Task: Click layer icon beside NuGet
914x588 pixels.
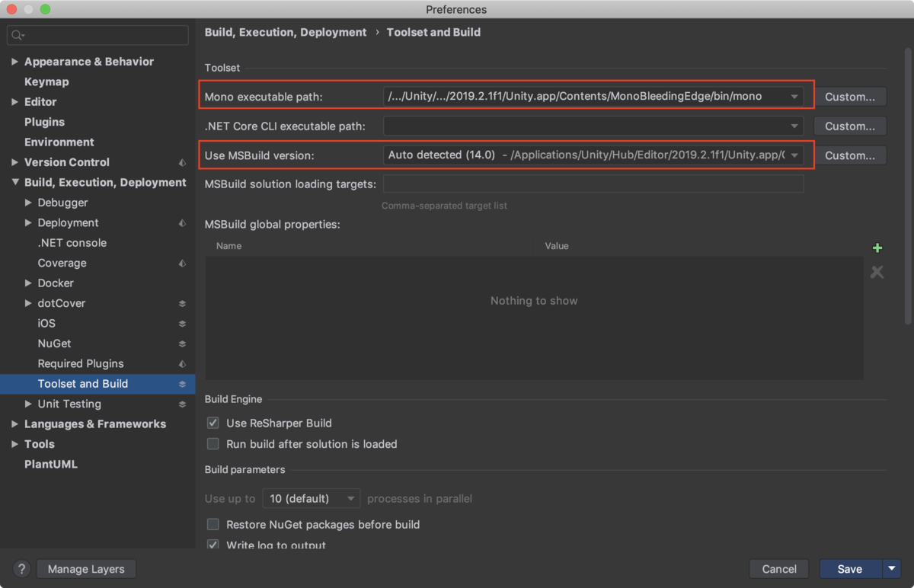Action: point(182,344)
